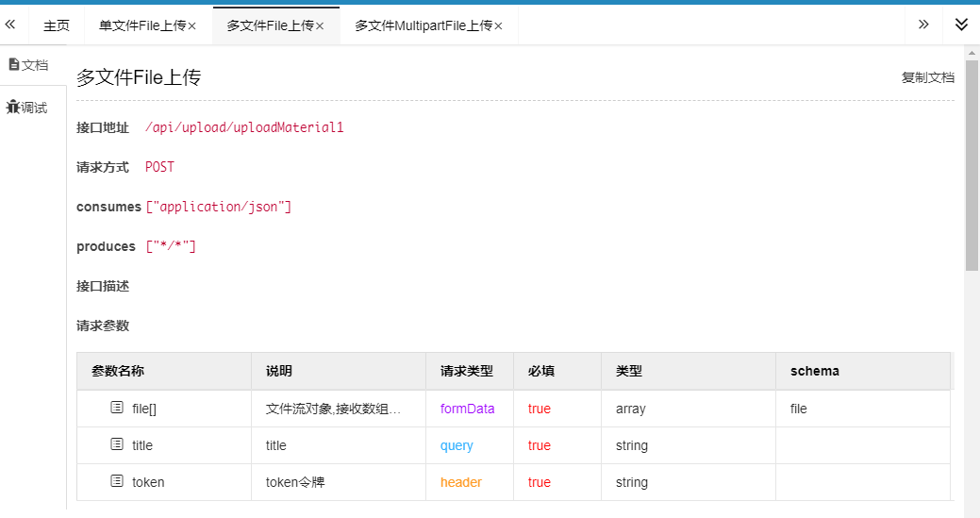Click the icon beside the file[] parameter
The height and width of the screenshot is (518, 980).
pos(117,408)
